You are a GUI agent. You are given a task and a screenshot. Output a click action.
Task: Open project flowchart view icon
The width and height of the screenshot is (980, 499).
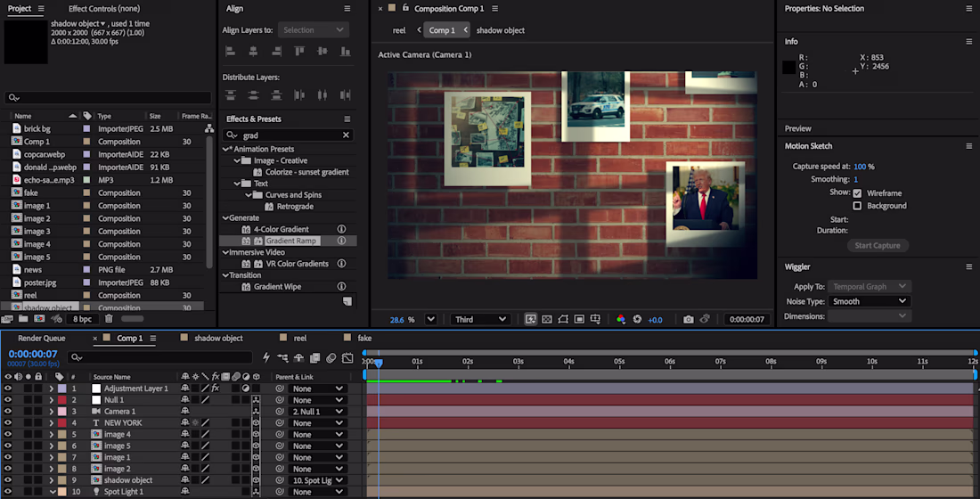pyautogui.click(x=208, y=128)
